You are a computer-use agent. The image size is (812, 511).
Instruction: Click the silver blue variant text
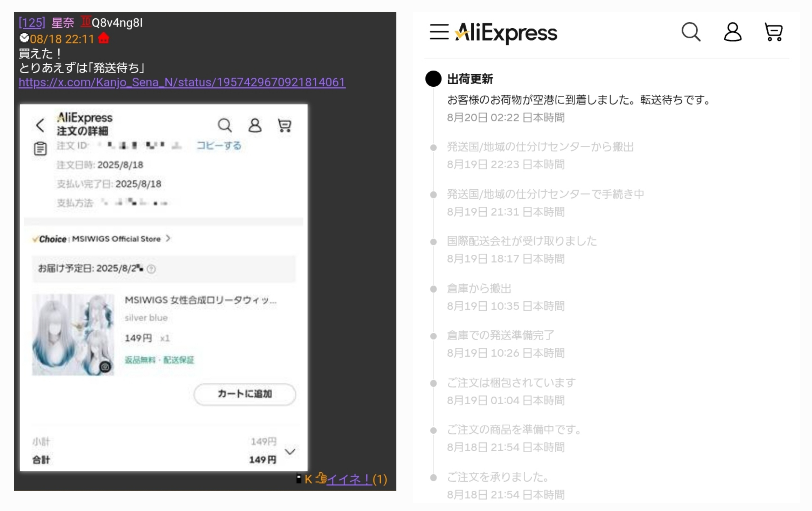tap(146, 318)
